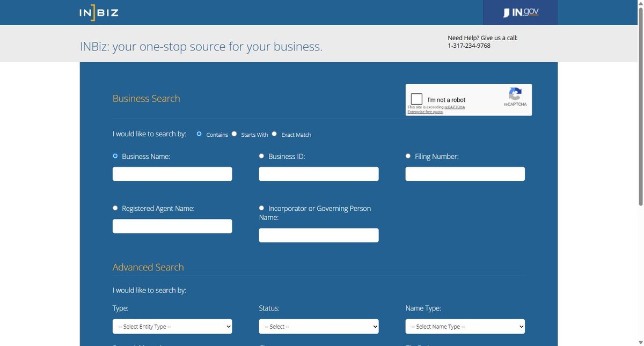This screenshot has height=346, width=644.
Task: Select the Starts With search option
Action: [x=234, y=134]
